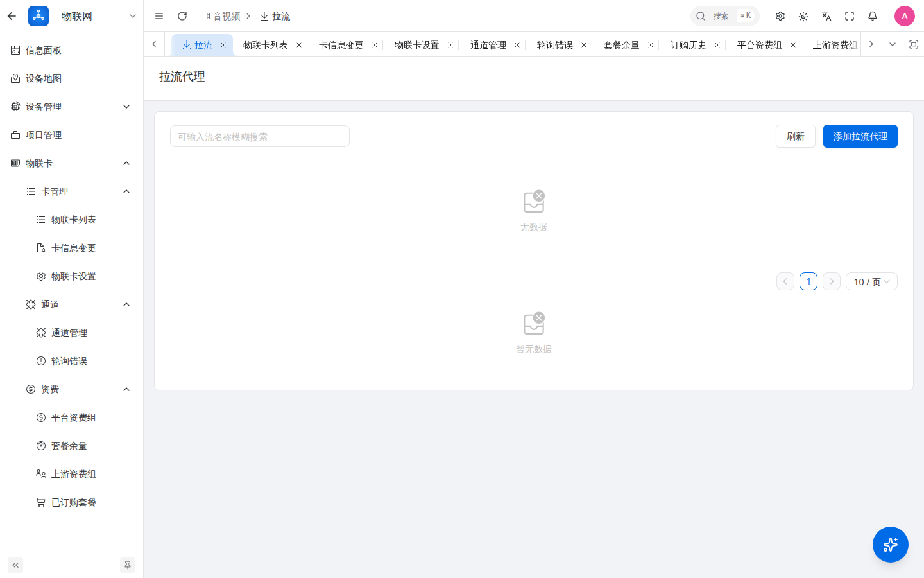Open the settings gear icon in header

pos(780,16)
